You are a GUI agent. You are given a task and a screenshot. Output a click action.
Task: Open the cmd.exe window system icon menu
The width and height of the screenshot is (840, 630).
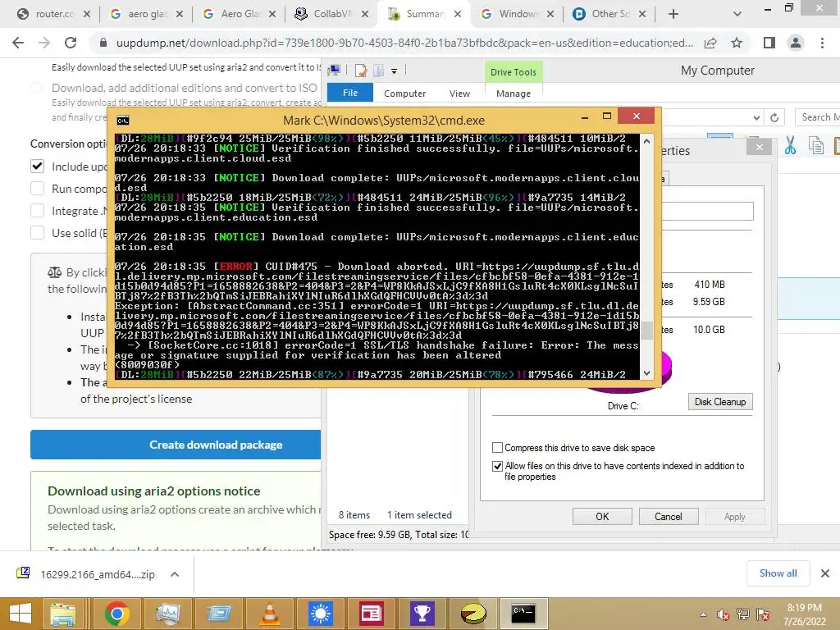(123, 120)
